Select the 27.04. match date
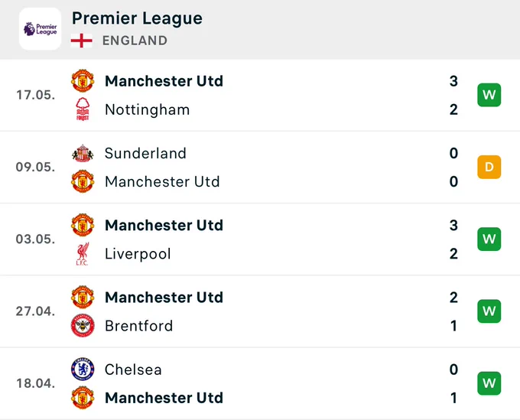Viewport: 520px width, 420px height. click(x=35, y=311)
